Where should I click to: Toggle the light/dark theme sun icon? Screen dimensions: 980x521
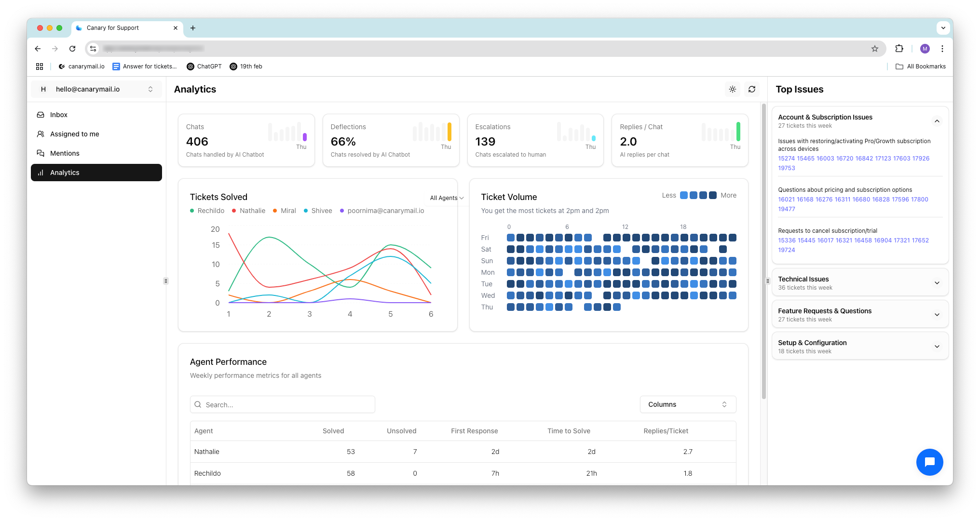pyautogui.click(x=732, y=89)
